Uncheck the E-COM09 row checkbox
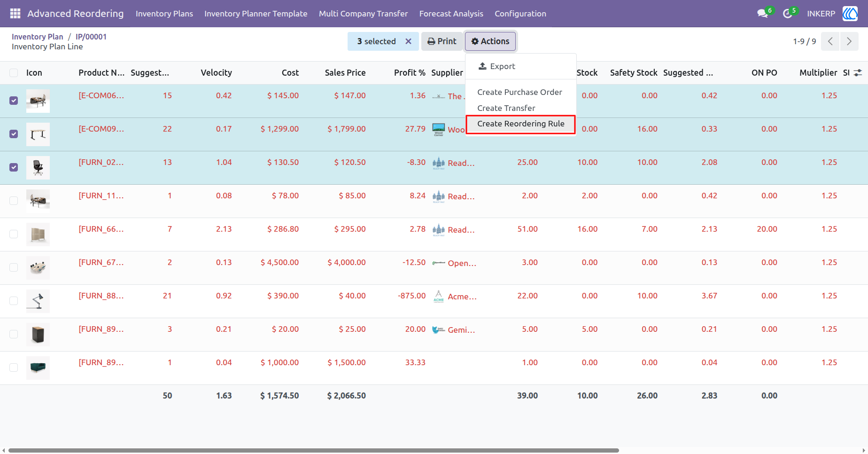 [14, 134]
